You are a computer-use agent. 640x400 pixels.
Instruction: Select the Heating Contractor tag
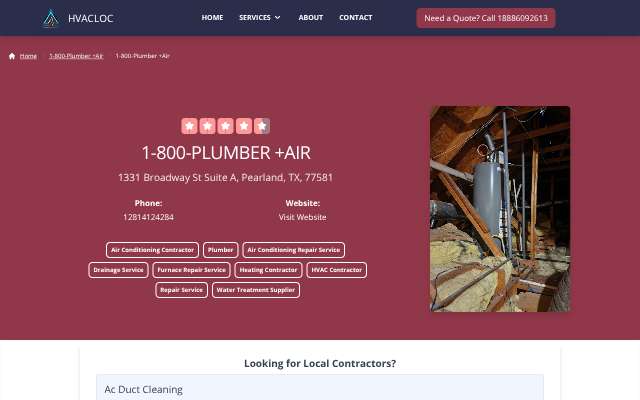pos(268,270)
